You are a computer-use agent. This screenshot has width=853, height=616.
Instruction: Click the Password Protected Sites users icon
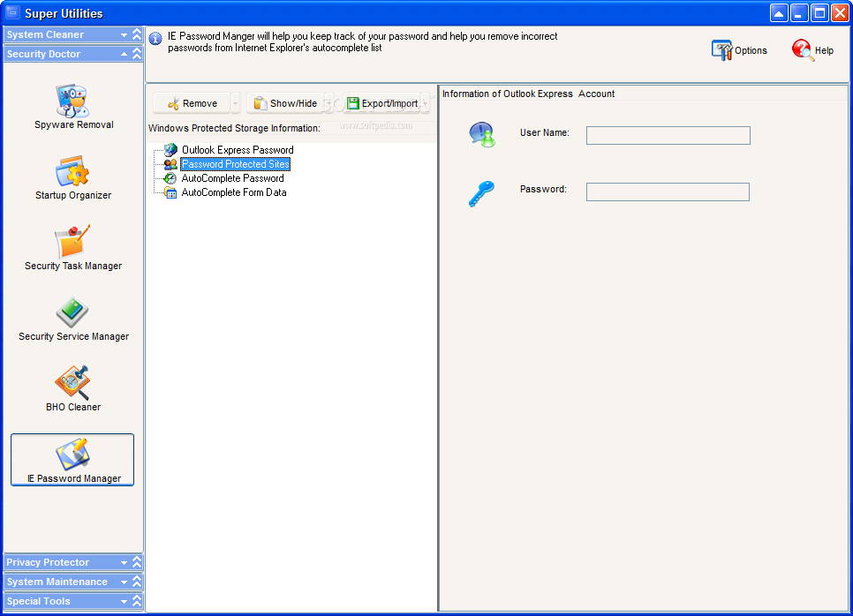click(x=170, y=163)
